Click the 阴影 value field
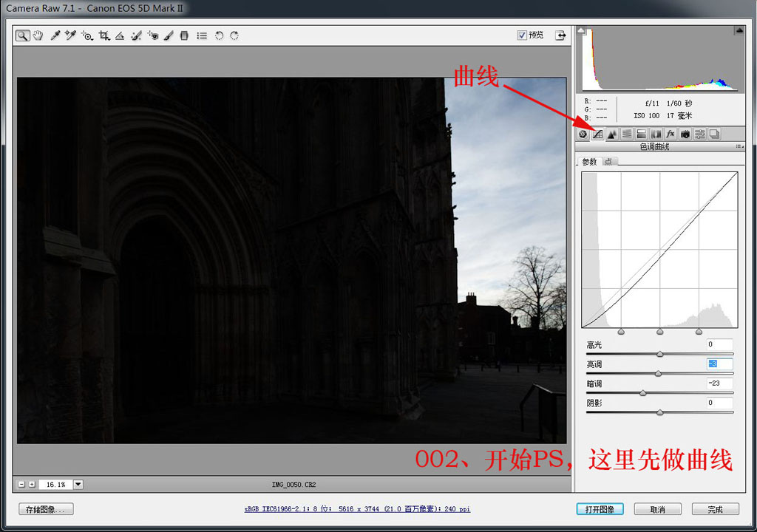Viewport: 757px width, 532px height. coord(719,403)
